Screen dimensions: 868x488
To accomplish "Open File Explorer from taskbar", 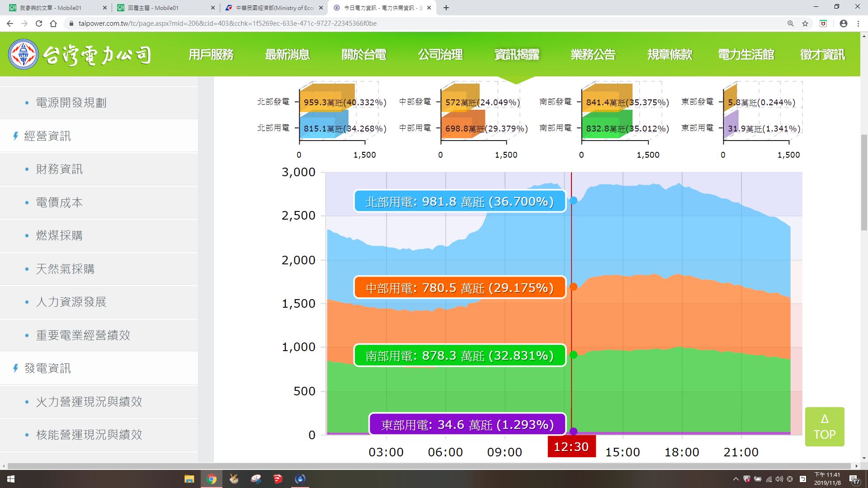I will pos(189,479).
